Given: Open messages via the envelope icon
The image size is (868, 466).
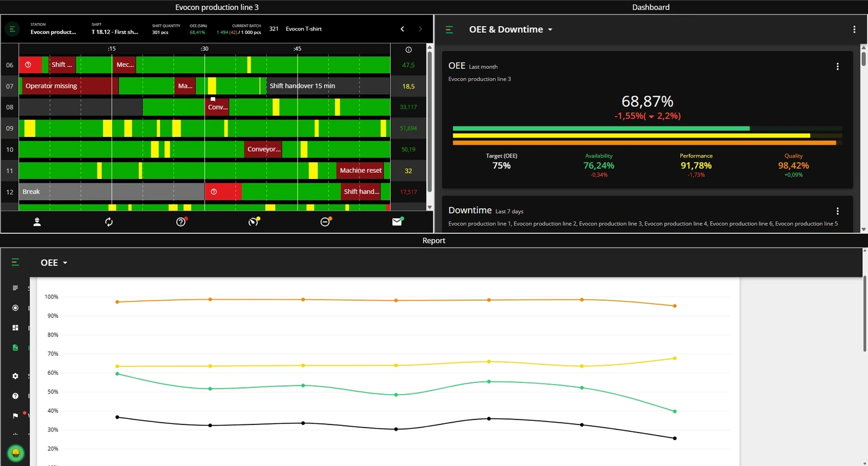Looking at the screenshot, I should click(397, 222).
